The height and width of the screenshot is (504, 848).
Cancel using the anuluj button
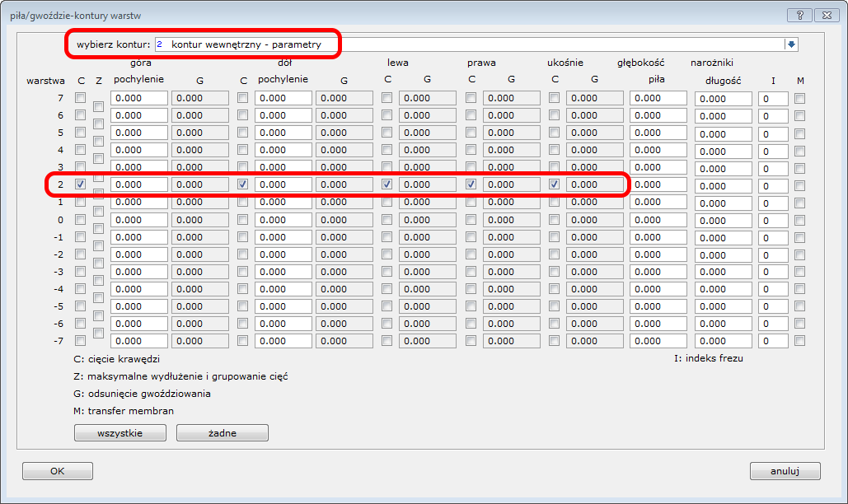click(x=785, y=471)
